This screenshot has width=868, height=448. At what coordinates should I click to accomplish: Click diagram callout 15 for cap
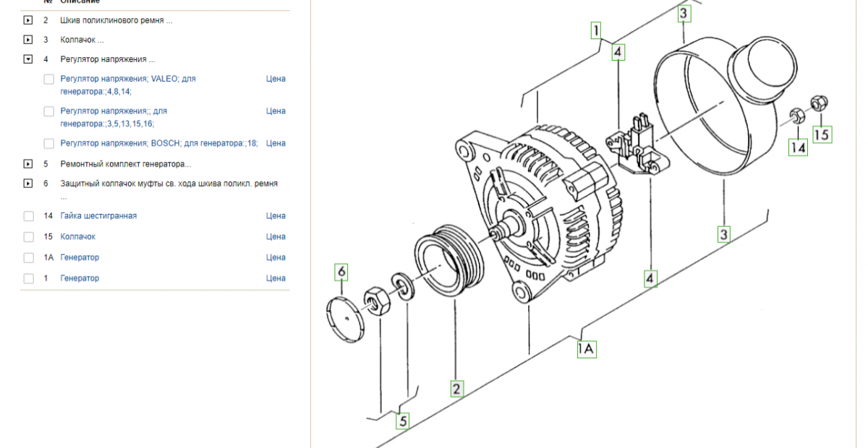(x=822, y=134)
